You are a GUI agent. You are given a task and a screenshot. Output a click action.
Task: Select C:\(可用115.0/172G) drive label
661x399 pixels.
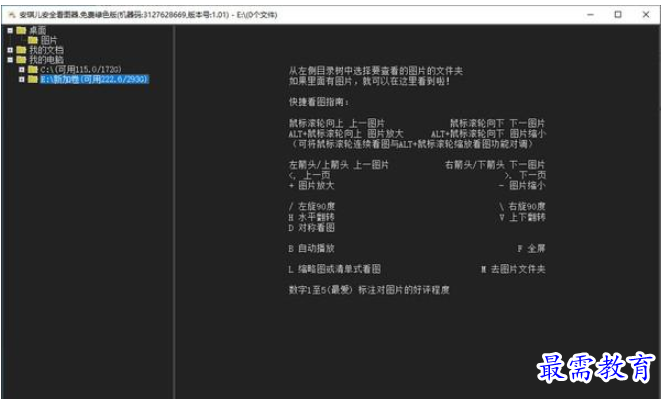[x=81, y=69]
